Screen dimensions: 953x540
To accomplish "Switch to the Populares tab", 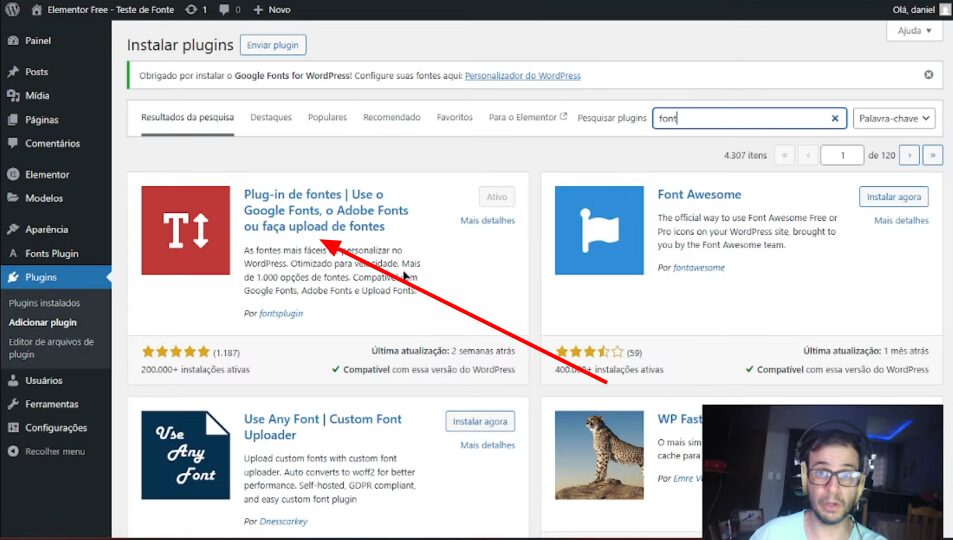I will pyautogui.click(x=327, y=118).
